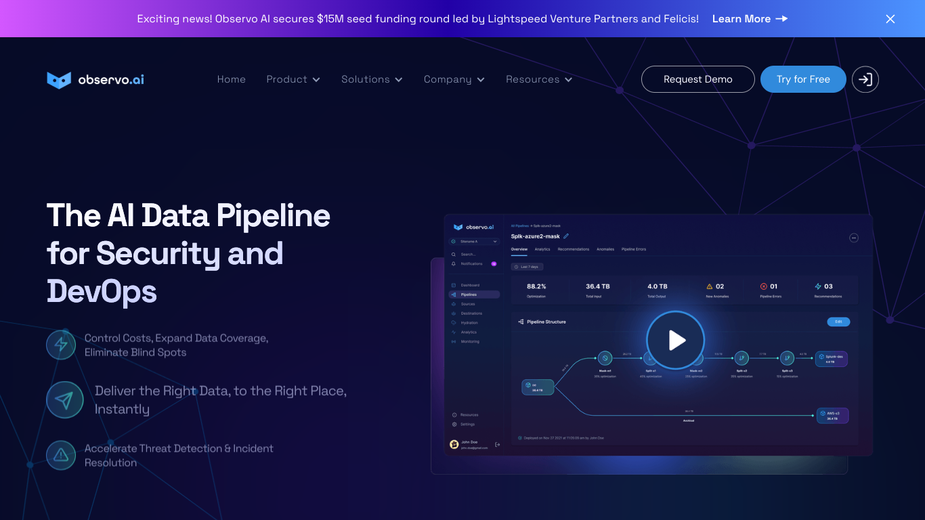Click Sources in the preview sidebar
The width and height of the screenshot is (925, 520).
(464, 304)
